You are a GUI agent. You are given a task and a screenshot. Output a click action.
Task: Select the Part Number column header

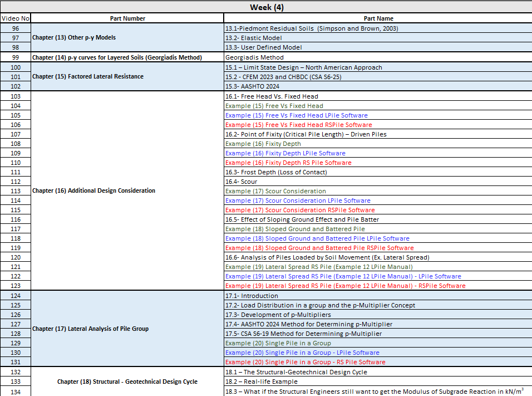tap(127, 18)
